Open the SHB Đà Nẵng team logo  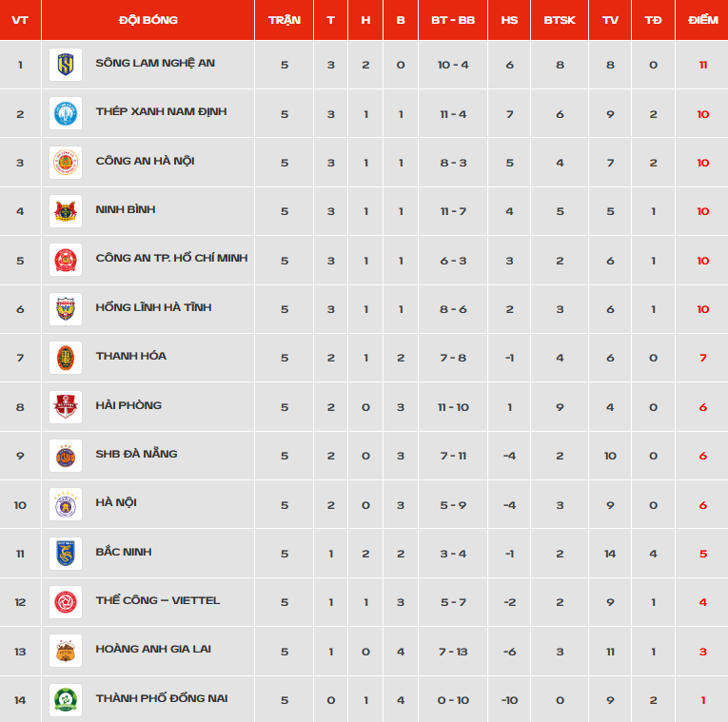[x=66, y=456]
